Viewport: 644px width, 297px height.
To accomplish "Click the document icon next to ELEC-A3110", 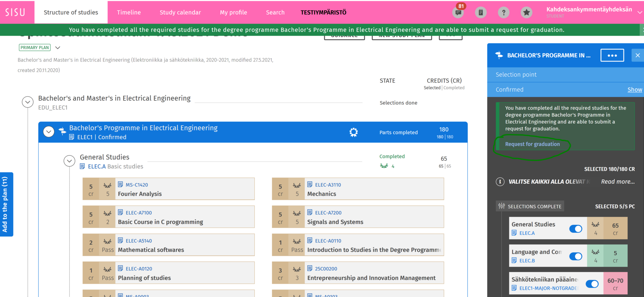I will tap(310, 184).
